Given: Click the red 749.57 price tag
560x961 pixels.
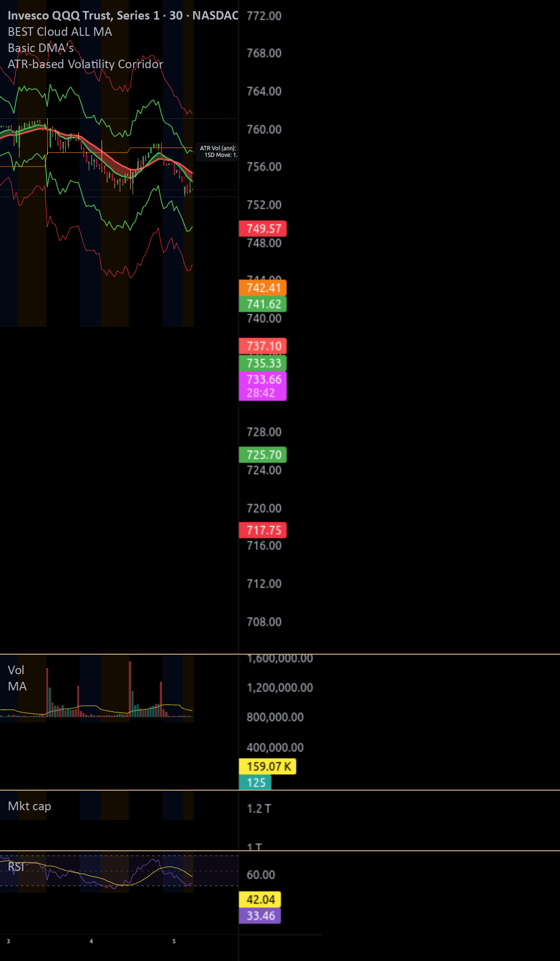Looking at the screenshot, I should pyautogui.click(x=263, y=229).
